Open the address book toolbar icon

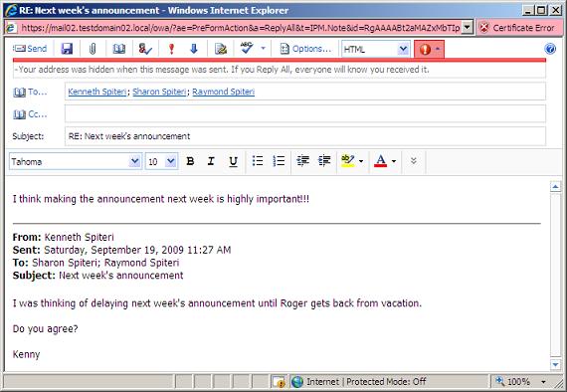(119, 49)
